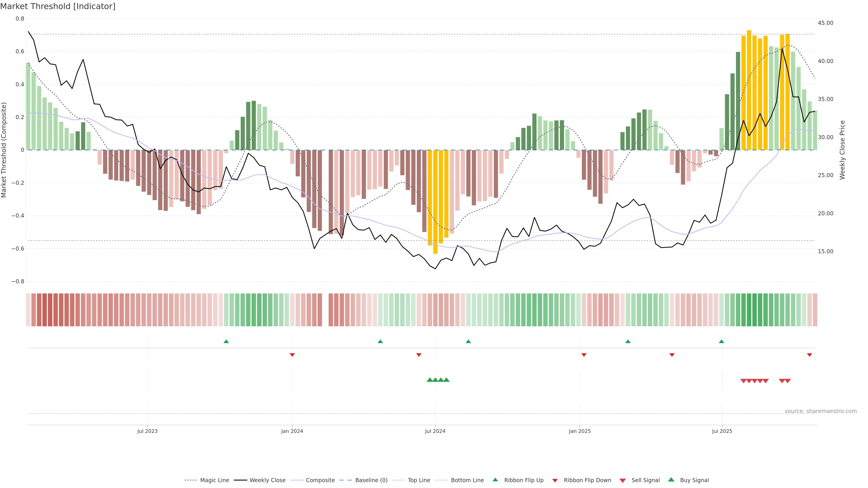The image size is (868, 488).
Task: Toggle the Composite legend item
Action: click(x=320, y=480)
